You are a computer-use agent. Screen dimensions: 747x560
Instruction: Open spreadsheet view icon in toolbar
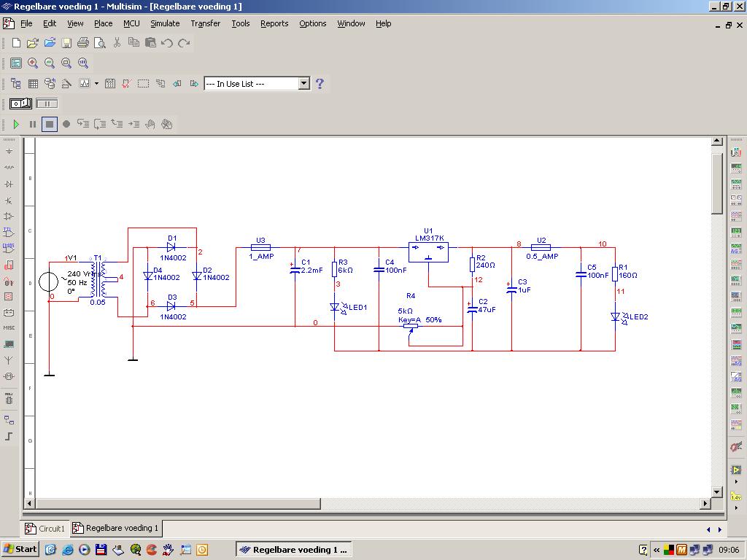[x=33, y=84]
